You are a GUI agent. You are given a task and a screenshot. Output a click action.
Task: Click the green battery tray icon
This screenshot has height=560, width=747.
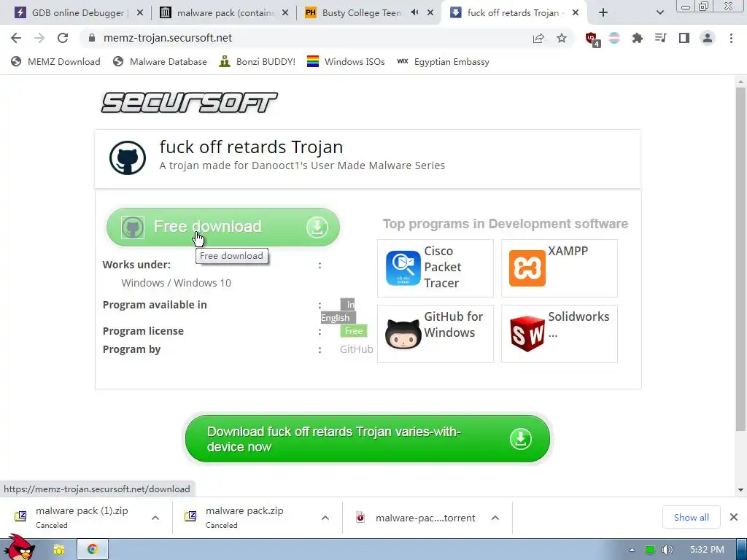[650, 550]
